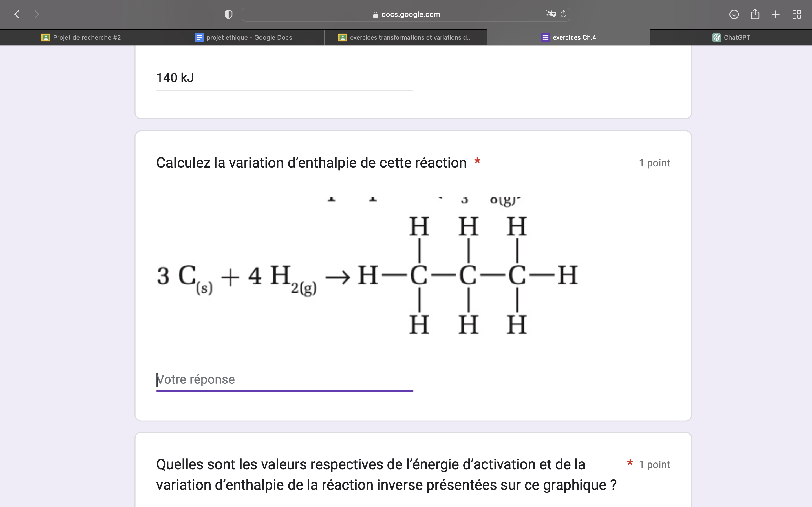Viewport: 812px width, 507px height.
Task: Click the docs.google.com address bar
Action: coord(406,14)
